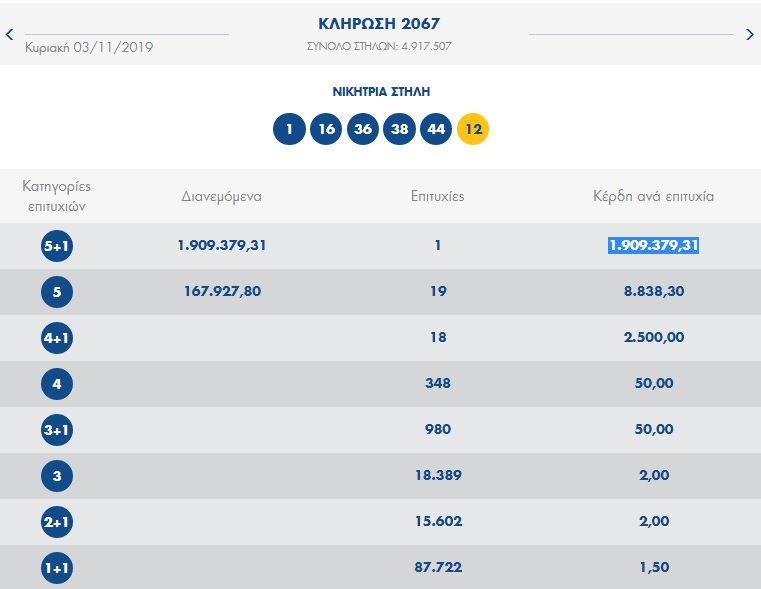The height and width of the screenshot is (589, 761).
Task: Select the 2+1 category badge
Action: pyautogui.click(x=57, y=522)
